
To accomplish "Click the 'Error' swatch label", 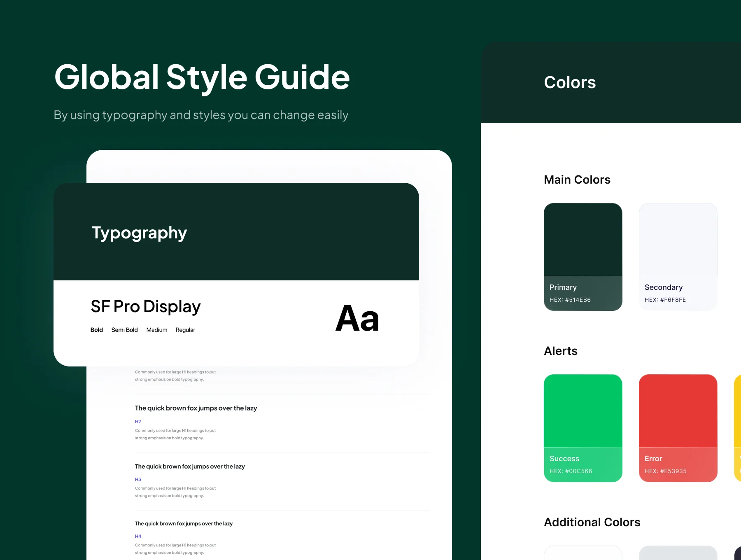I will tap(653, 459).
